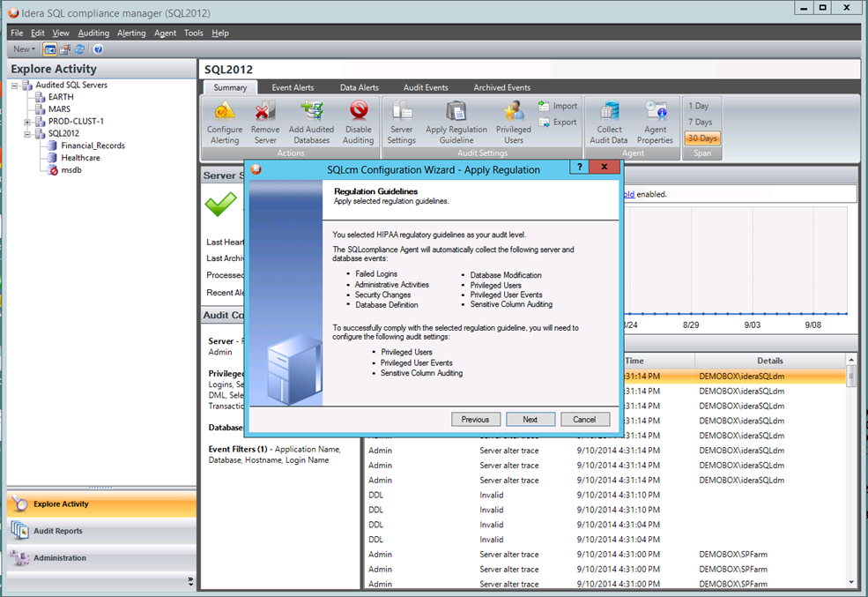Expand the PROD-CLUST-1 server node
Image resolution: width=868 pixels, height=597 pixels.
coord(27,122)
